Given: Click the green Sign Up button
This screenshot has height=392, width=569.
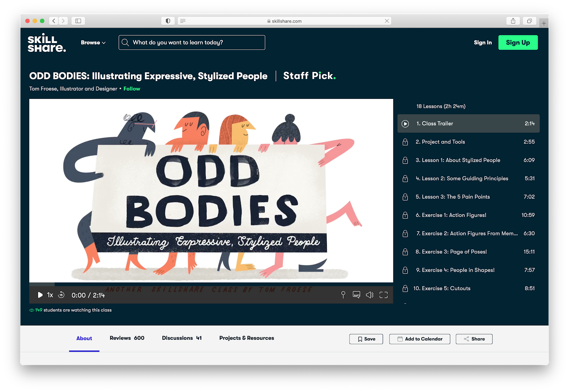Looking at the screenshot, I should coord(518,42).
